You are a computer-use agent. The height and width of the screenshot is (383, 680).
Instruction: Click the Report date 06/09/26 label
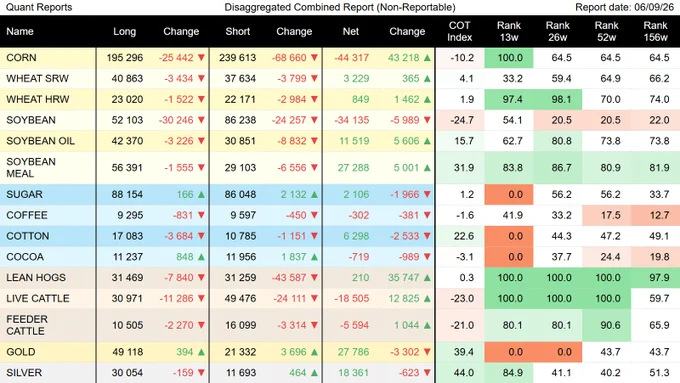click(x=624, y=7)
